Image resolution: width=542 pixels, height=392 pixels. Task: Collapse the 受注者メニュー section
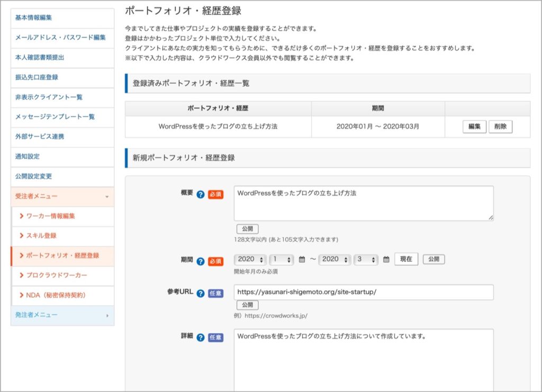coord(62,196)
